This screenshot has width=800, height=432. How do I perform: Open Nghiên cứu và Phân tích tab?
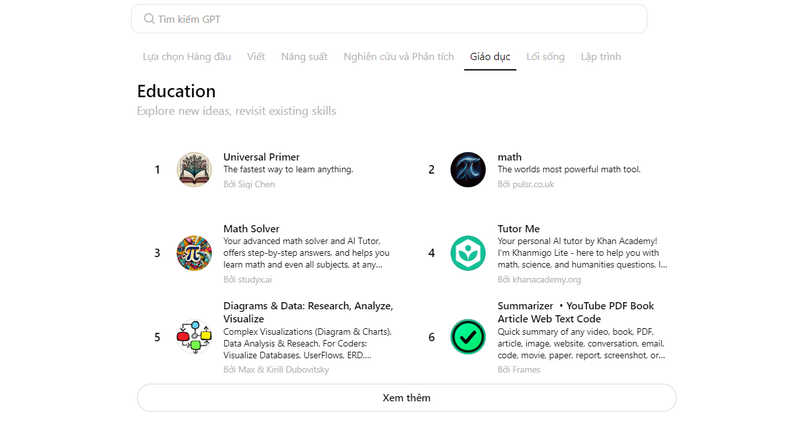coord(398,57)
